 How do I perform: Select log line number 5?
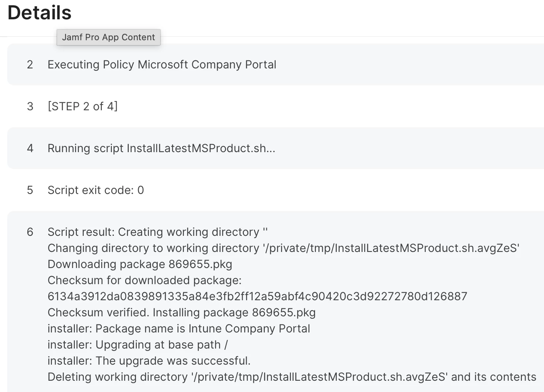point(30,190)
